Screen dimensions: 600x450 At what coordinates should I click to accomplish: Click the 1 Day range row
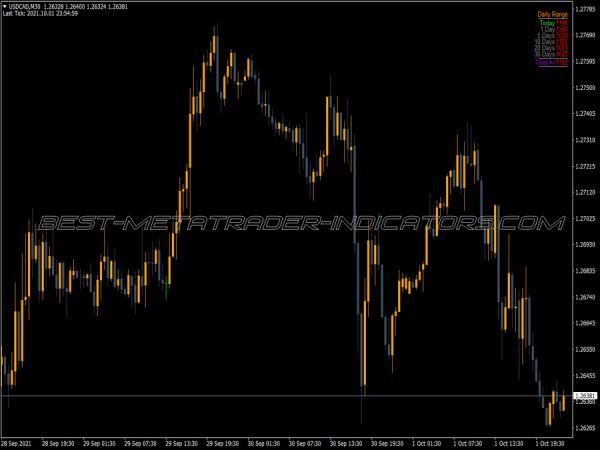point(555,31)
